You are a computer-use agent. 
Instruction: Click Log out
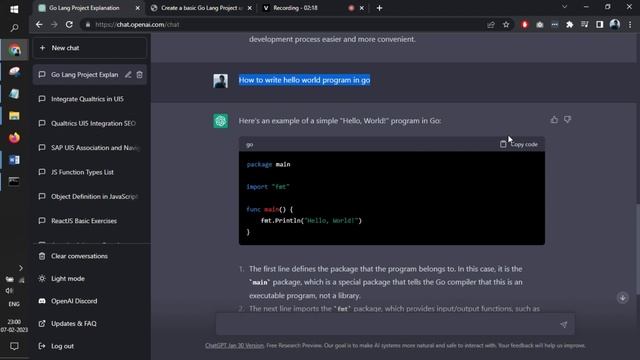click(x=89, y=346)
